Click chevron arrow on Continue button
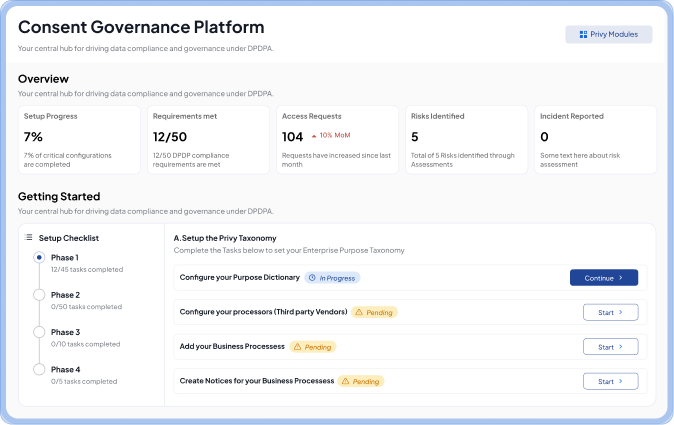This screenshot has width=674, height=425. point(621,278)
